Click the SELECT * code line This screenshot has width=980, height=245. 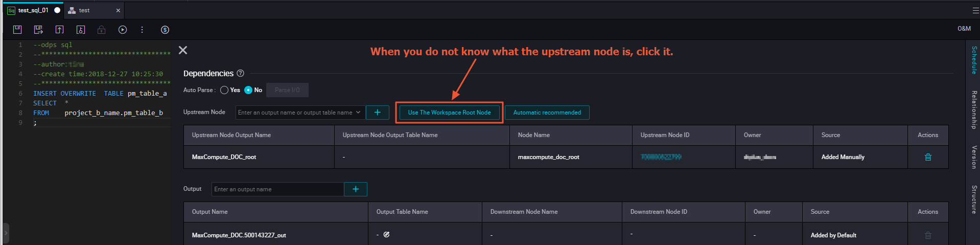[x=51, y=103]
